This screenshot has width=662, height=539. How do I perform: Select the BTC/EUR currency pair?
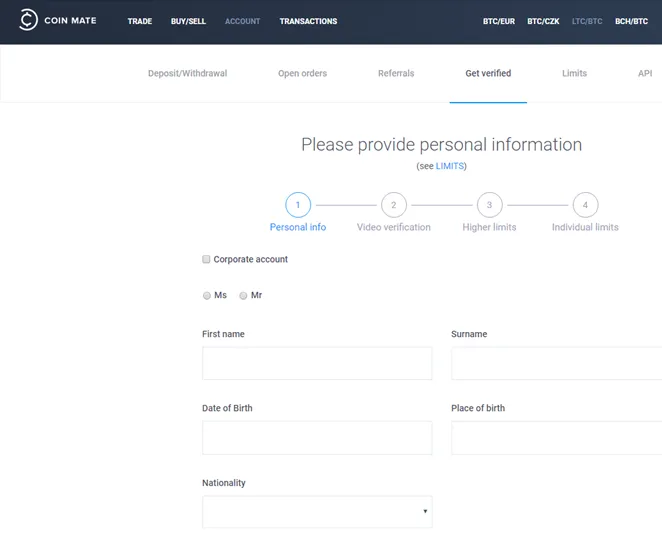(499, 21)
